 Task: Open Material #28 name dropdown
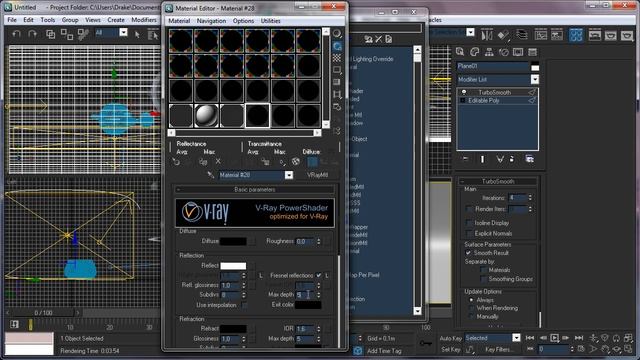[x=289, y=175]
